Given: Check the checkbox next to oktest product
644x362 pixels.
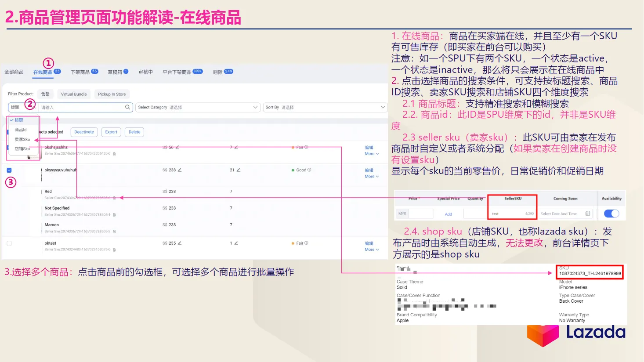Looking at the screenshot, I should click(10, 243).
